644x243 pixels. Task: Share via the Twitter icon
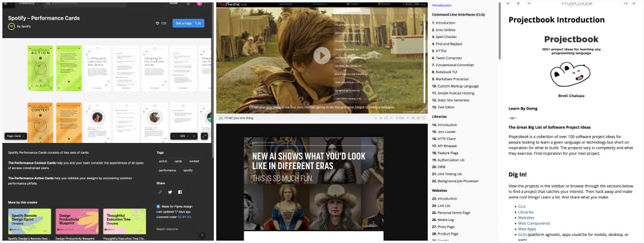(x=170, y=192)
